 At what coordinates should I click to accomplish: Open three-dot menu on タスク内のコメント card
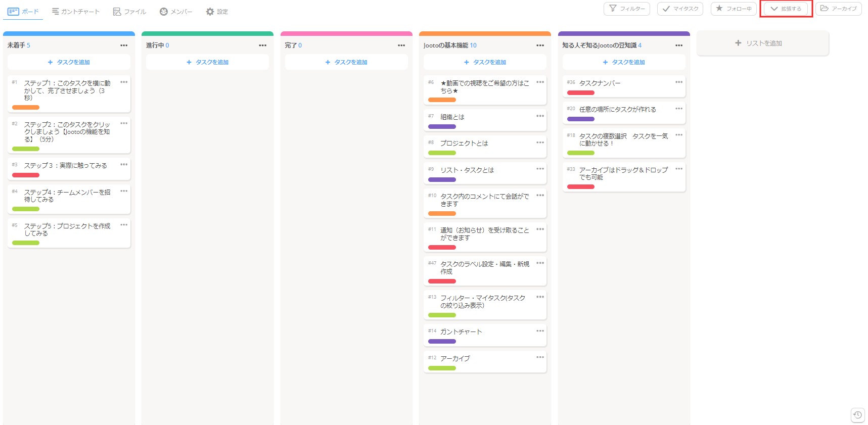[x=540, y=195]
